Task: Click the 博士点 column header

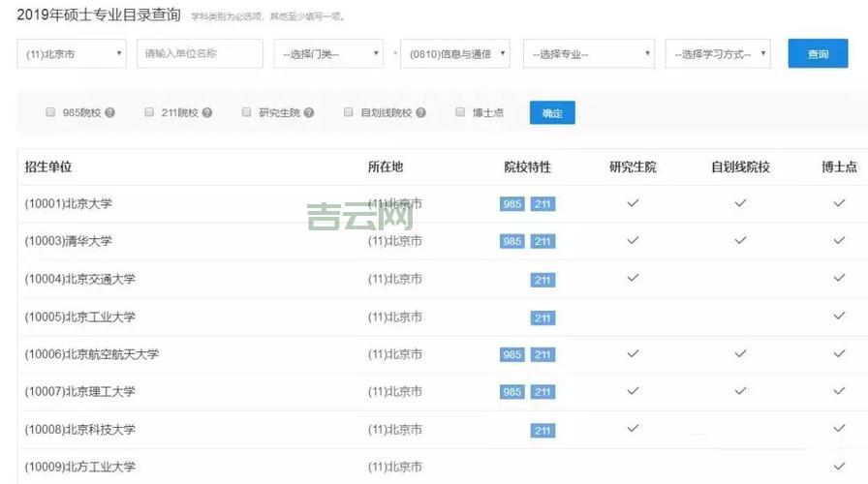Action: click(x=839, y=167)
